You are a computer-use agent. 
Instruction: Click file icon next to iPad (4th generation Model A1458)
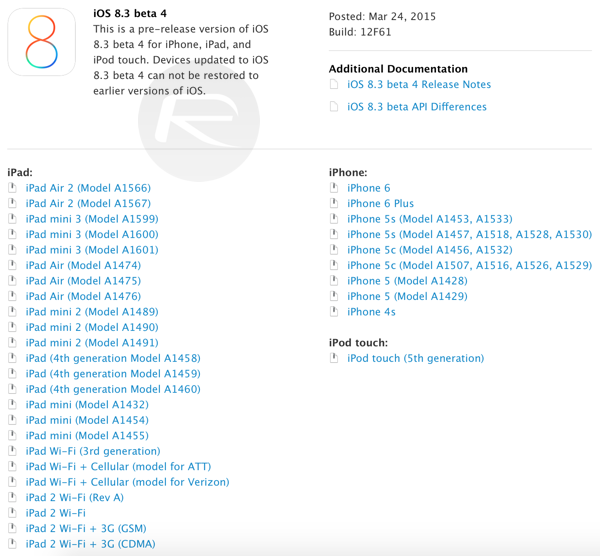(x=13, y=358)
